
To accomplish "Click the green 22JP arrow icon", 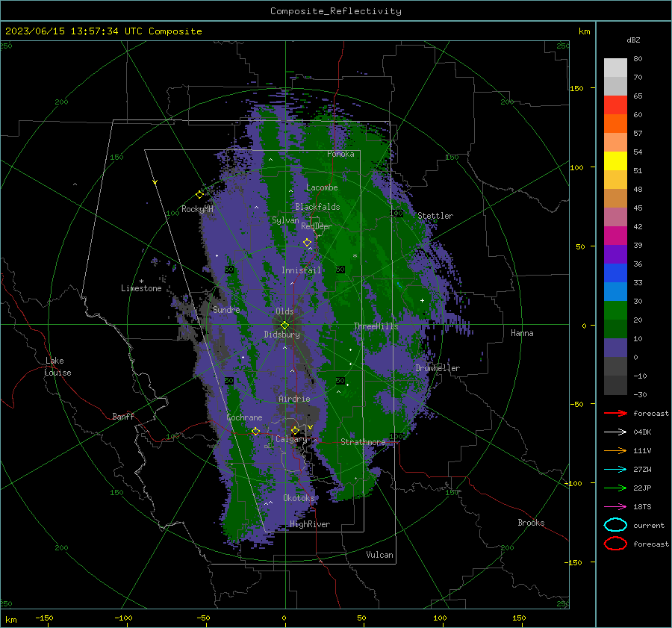I will pyautogui.click(x=615, y=488).
